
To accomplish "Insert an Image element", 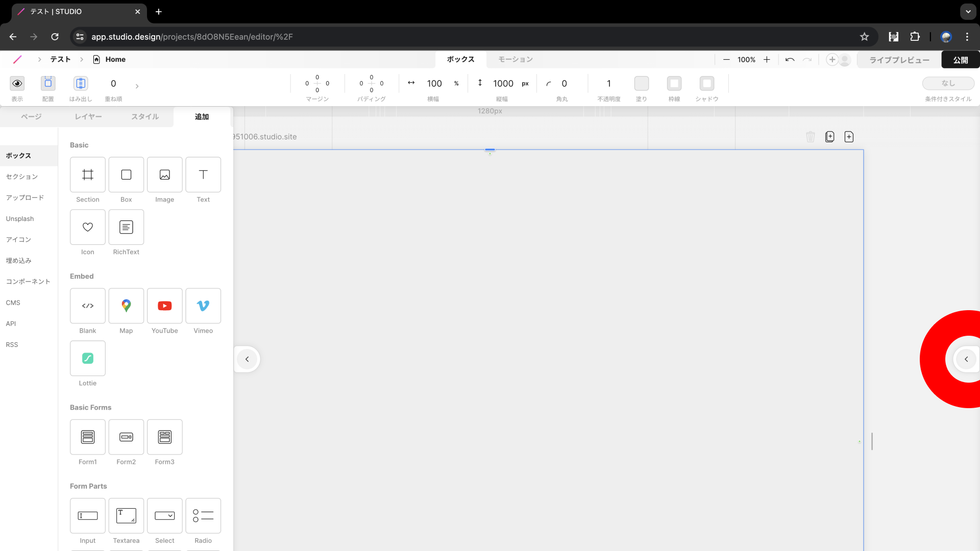I will (164, 175).
